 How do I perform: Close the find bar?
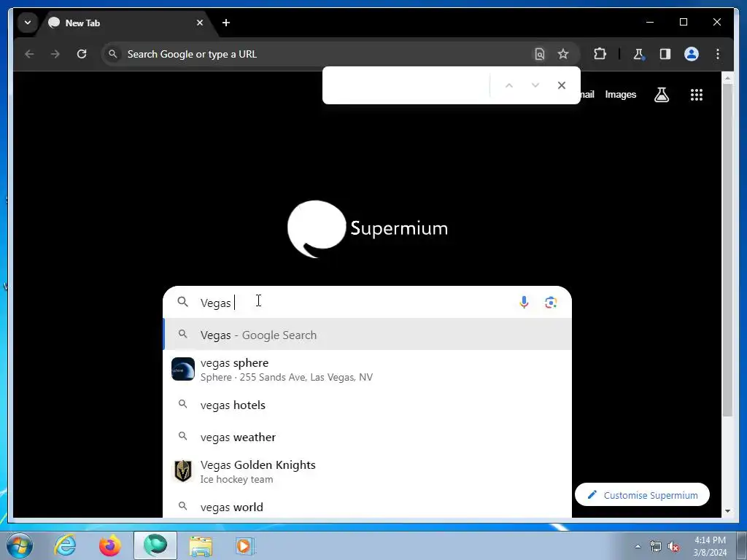point(562,85)
